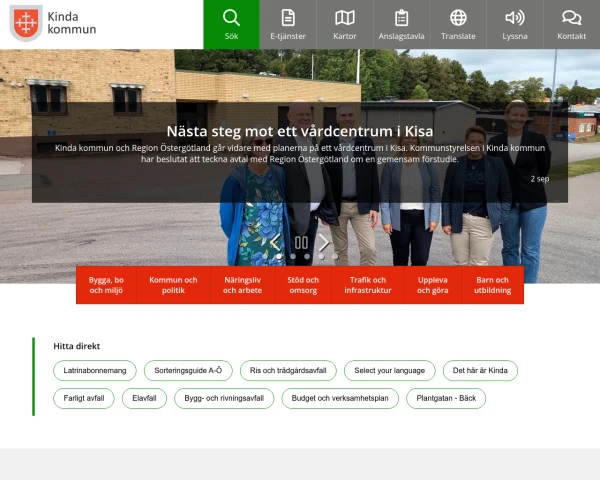Click the Hitta direkt heading
This screenshot has width=600, height=480.
77,346
